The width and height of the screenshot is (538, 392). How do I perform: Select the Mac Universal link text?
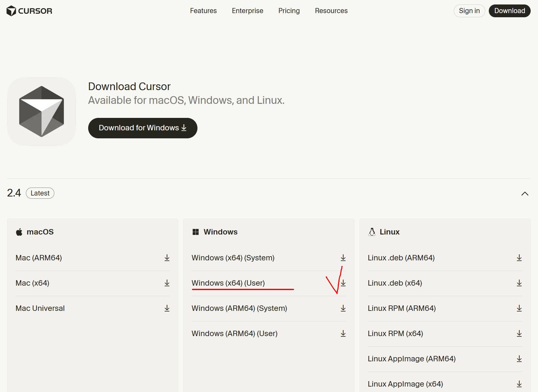[x=40, y=308]
